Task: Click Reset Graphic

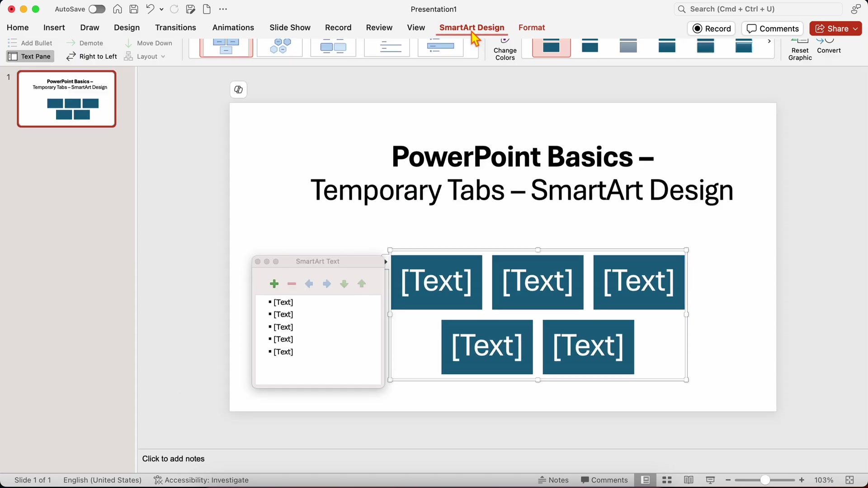Action: click(800, 50)
